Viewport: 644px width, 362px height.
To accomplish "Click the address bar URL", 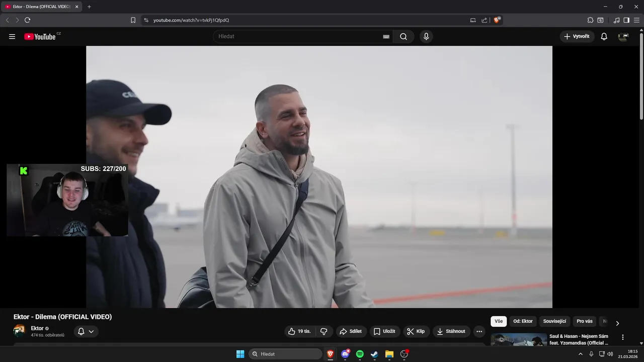I will coord(191,20).
